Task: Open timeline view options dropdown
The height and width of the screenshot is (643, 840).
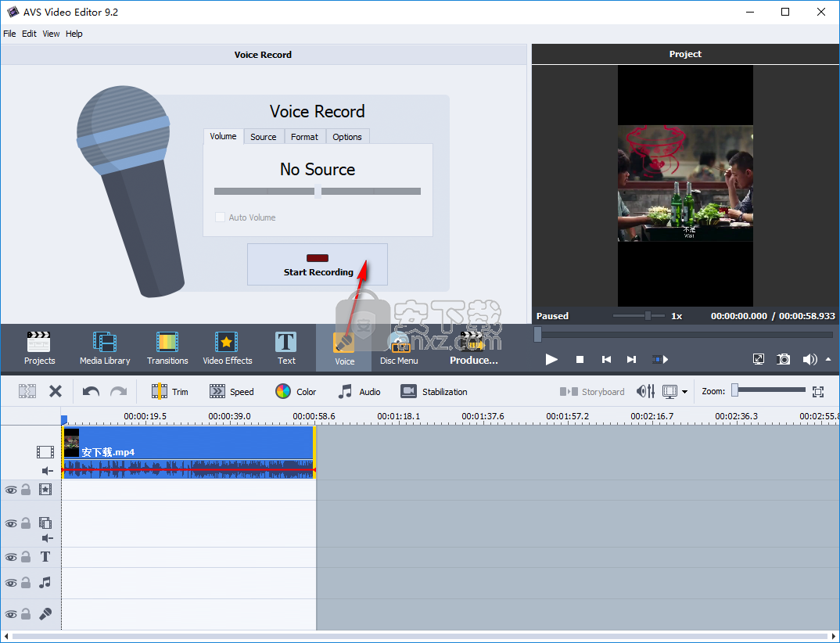Action: [684, 392]
